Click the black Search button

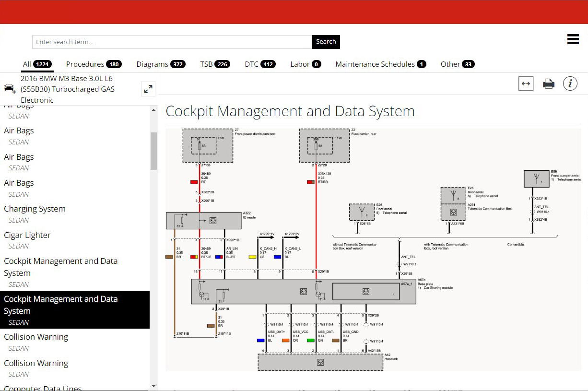[x=326, y=42]
